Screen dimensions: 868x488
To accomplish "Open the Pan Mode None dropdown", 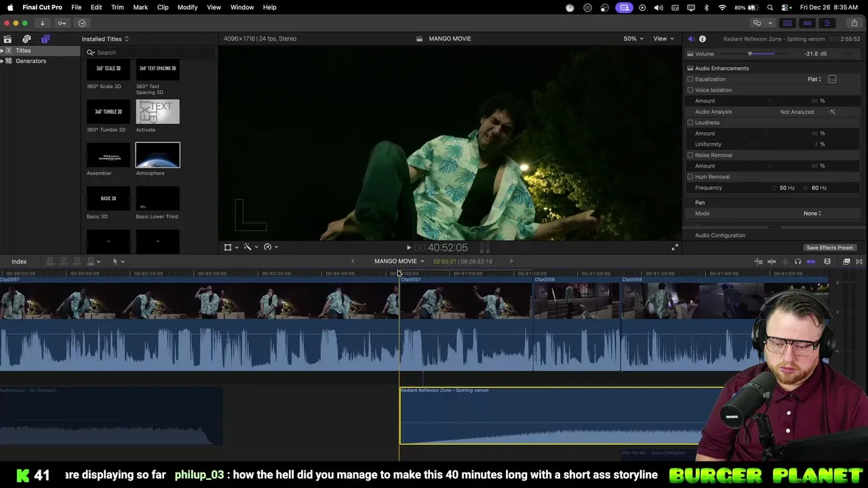I will click(812, 213).
